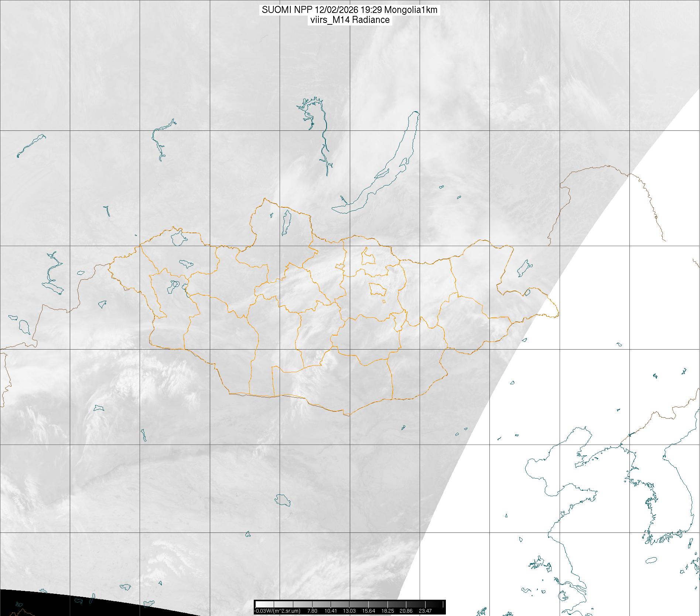
Task: Click the 18.25 value on the colorbar
Action: pyautogui.click(x=387, y=611)
